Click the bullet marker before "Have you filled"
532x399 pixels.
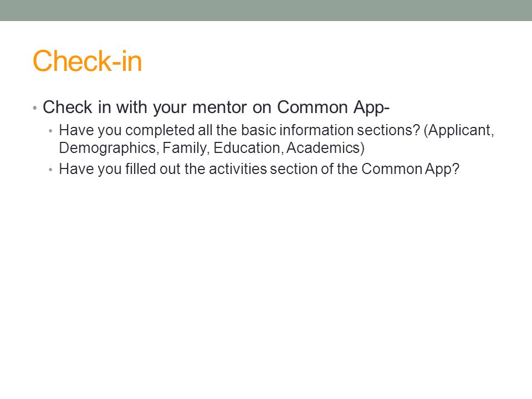coord(50,169)
